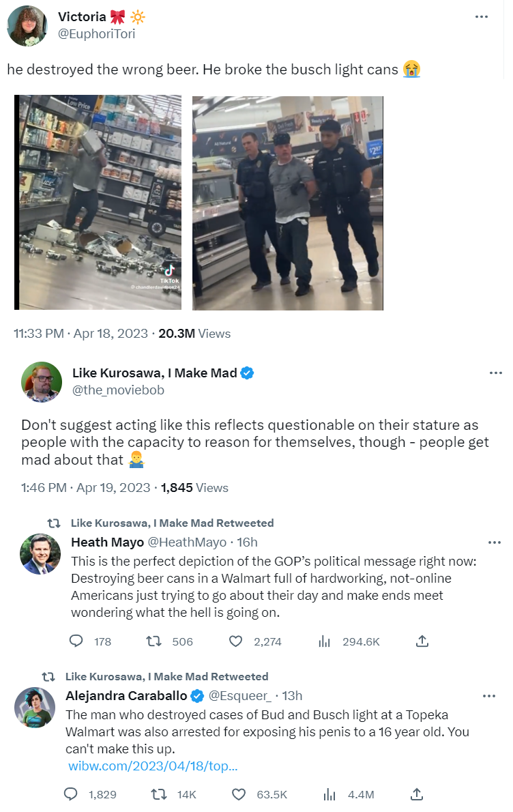The width and height of the screenshot is (513, 812).
Task: Share Alejandra Caraballo's tweet
Action: 417,794
